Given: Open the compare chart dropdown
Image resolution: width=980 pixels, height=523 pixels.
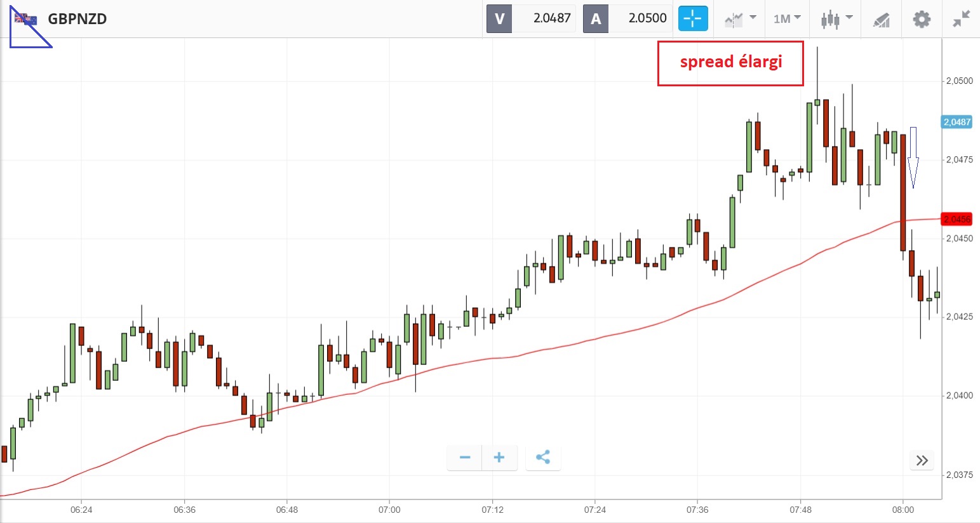Looking at the screenshot, I should tap(740, 19).
